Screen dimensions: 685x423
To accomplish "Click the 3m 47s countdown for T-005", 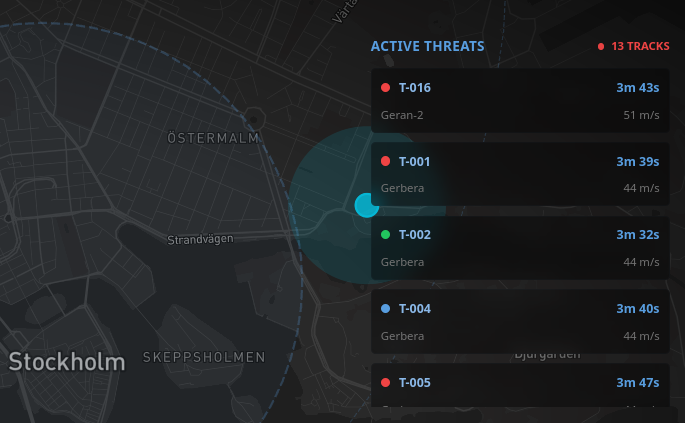I will click(x=637, y=382).
